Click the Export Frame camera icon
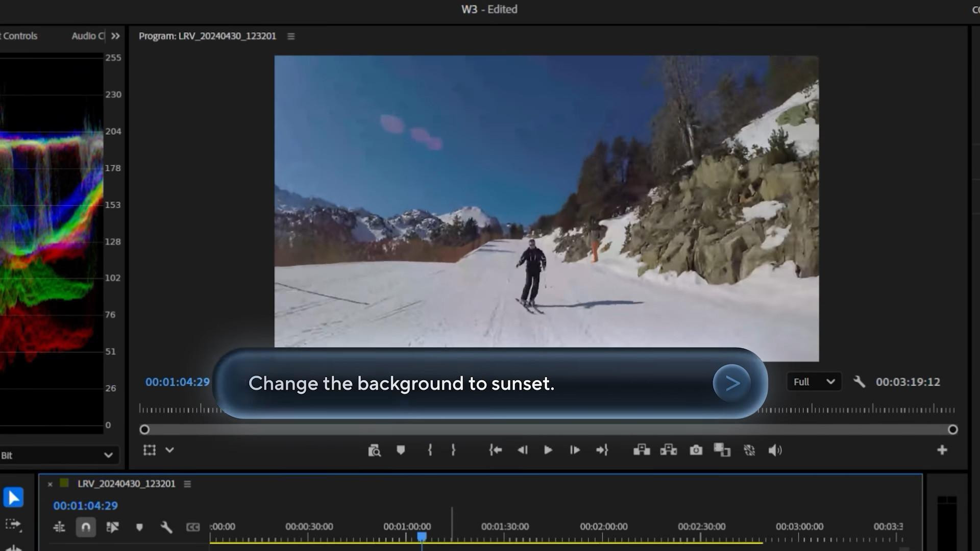 696,450
